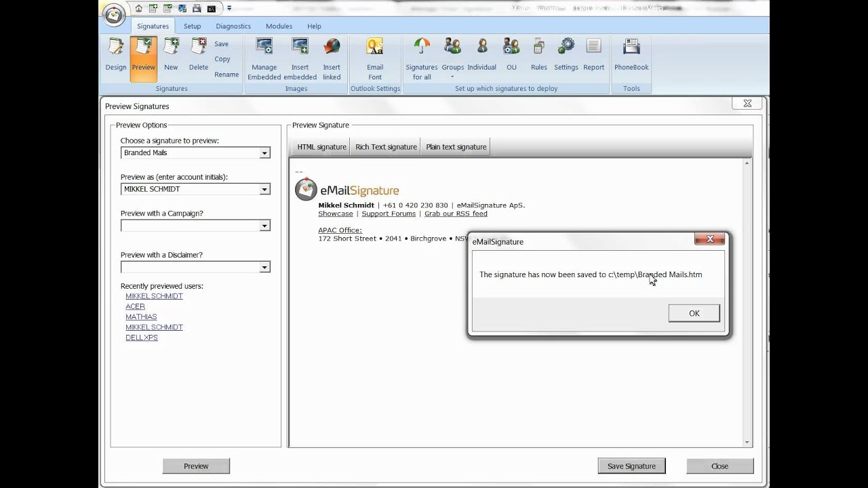The width and height of the screenshot is (868, 488).
Task: Click the preview pane scroll up arrow
Action: (747, 163)
